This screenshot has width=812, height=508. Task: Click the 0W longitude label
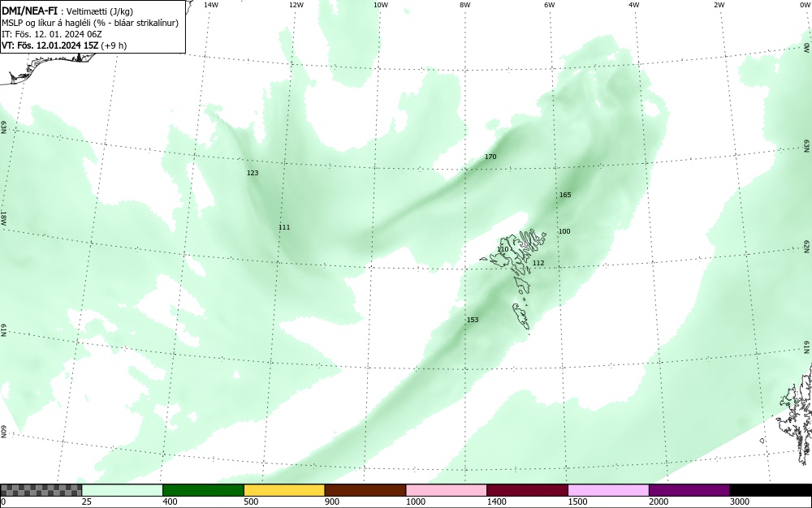804,5
